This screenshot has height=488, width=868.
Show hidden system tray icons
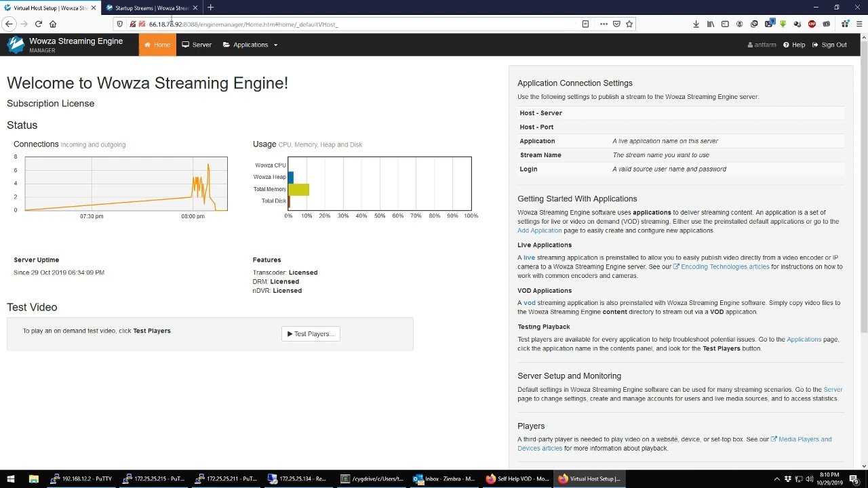click(777, 479)
